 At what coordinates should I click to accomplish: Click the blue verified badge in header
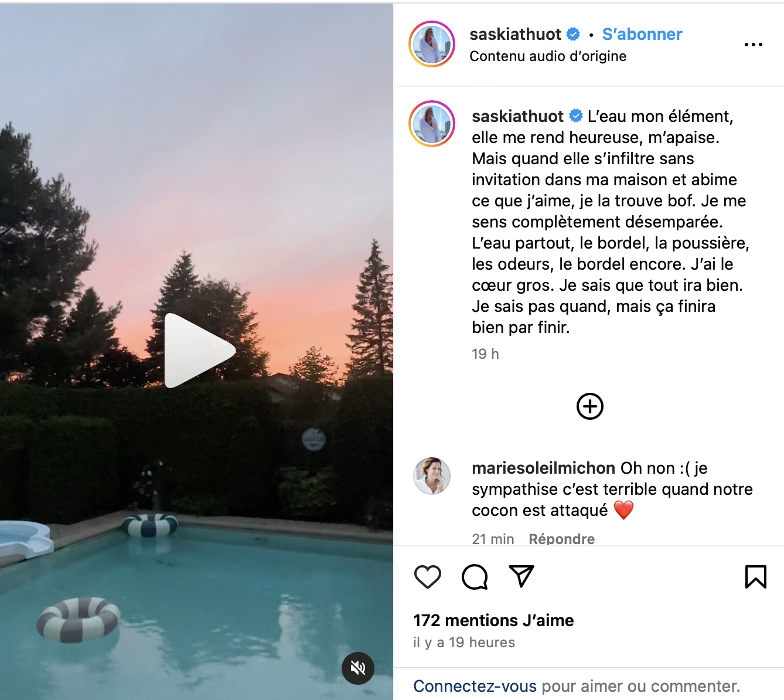click(x=574, y=35)
